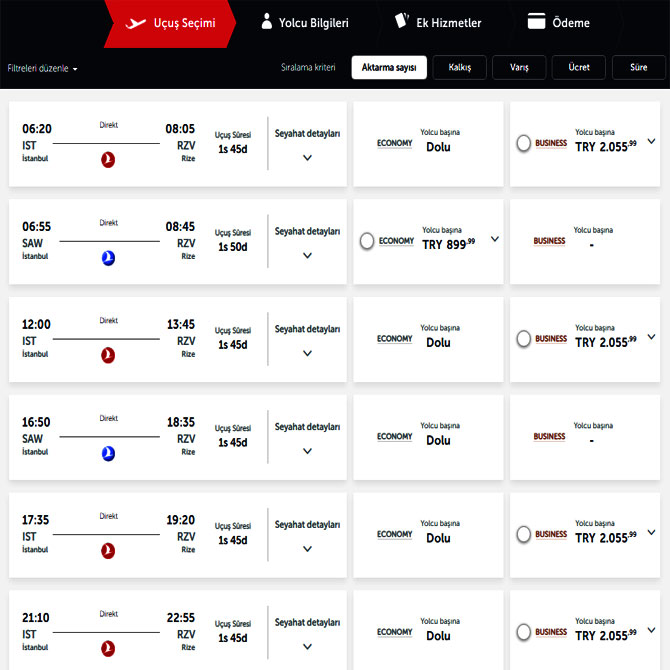Choose Business fare for the 17:35 flight

point(524,535)
